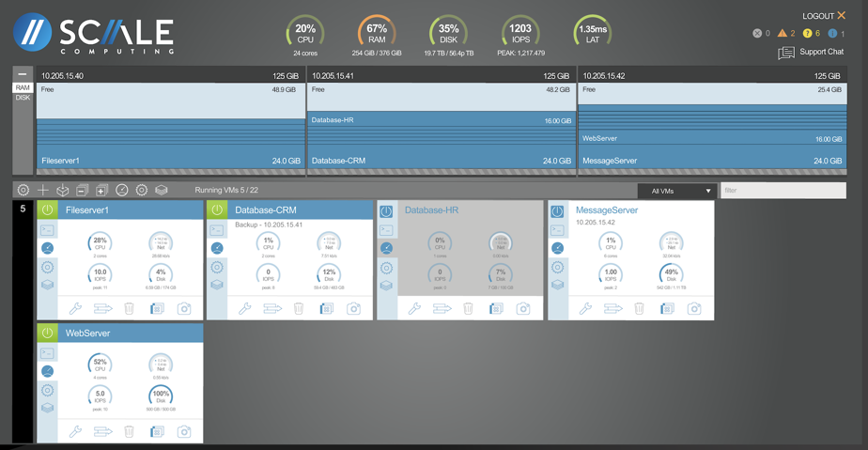Click the clone icon on Fileserver1 card
Screen dimensions: 868x450
157,308
